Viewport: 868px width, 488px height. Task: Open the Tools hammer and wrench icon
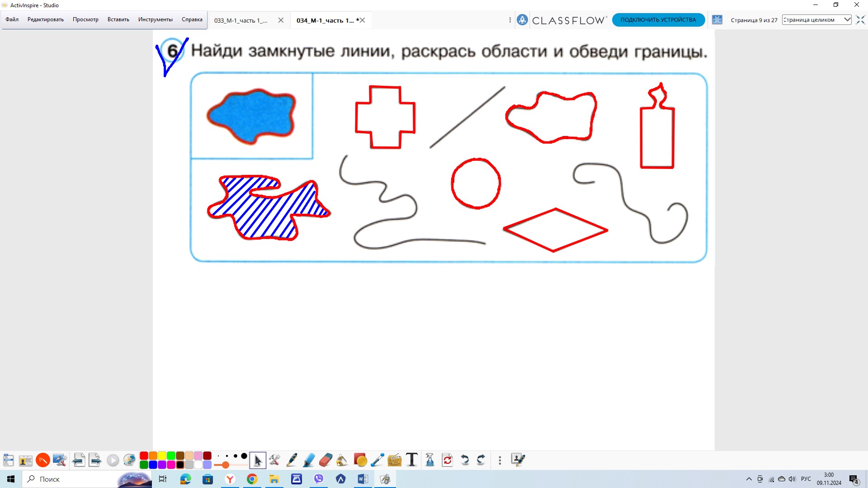[x=274, y=460]
